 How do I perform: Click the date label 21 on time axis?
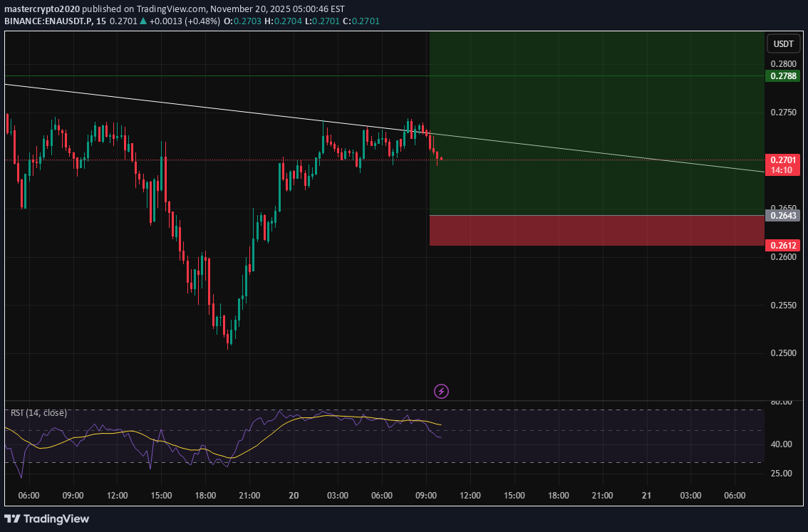(647, 496)
